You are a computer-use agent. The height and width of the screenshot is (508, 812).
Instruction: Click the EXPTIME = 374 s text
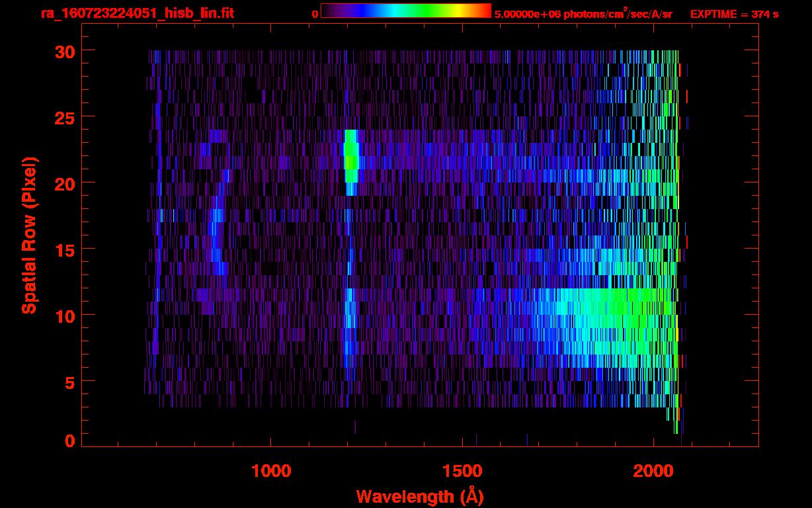point(734,14)
